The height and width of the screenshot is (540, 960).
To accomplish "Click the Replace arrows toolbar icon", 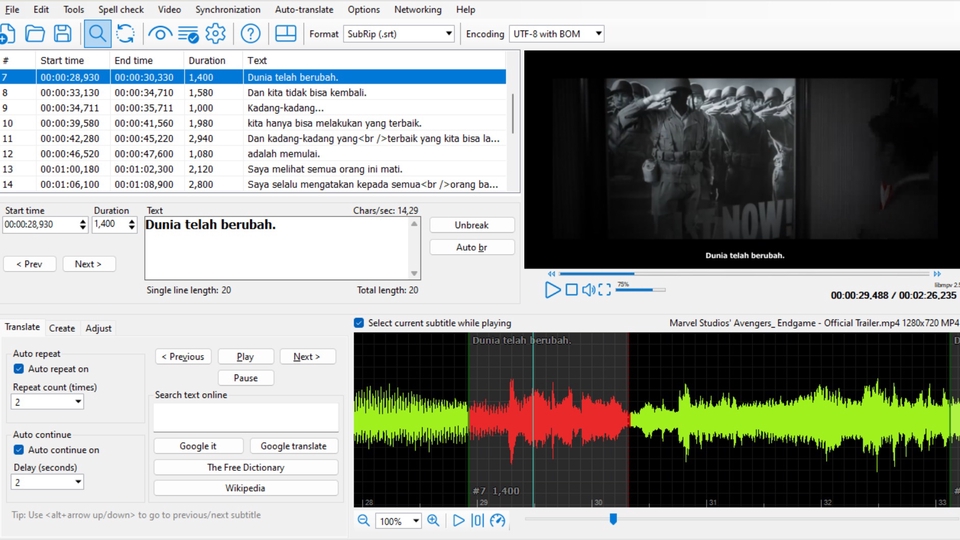I will 126,34.
